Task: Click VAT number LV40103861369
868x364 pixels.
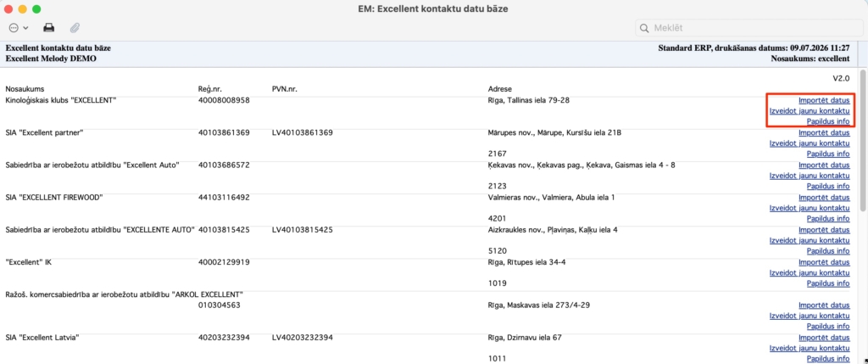Action: [303, 132]
